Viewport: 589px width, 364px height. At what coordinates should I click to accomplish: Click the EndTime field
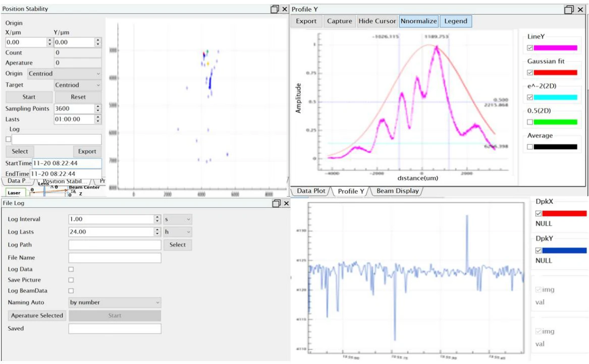(x=66, y=174)
